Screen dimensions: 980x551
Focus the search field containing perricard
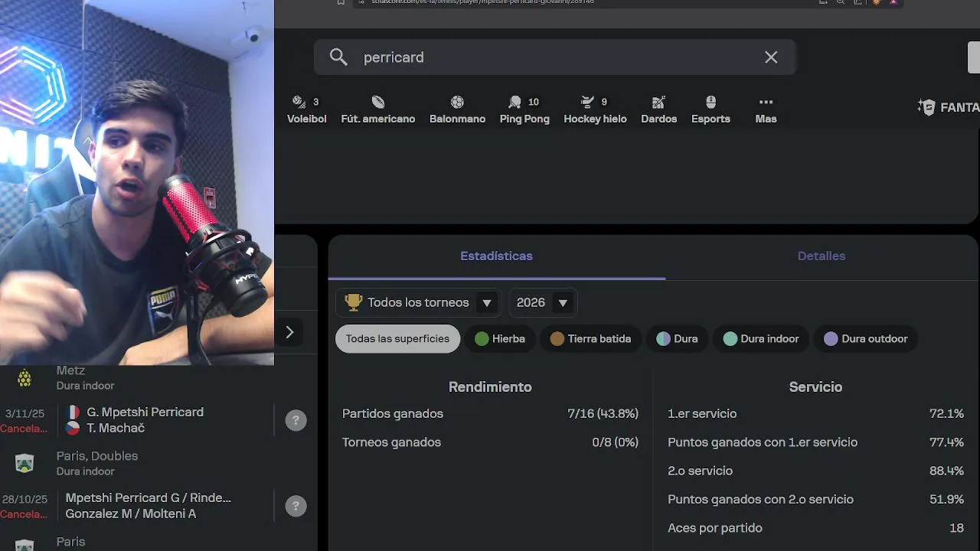555,57
